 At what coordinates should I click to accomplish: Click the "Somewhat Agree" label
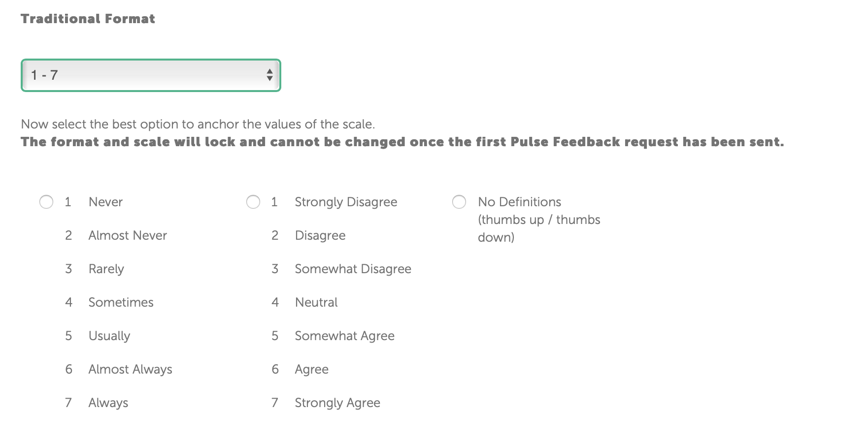pyautogui.click(x=344, y=336)
